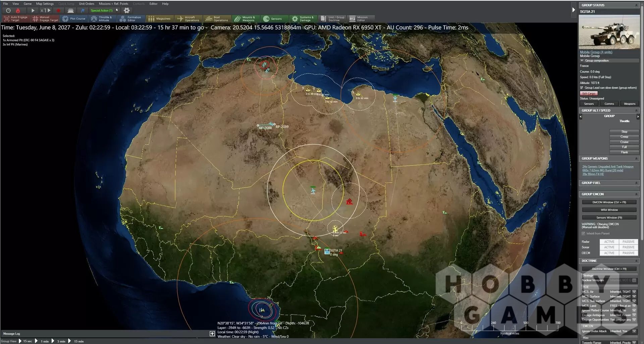The width and height of the screenshot is (644, 344).
Task: Start the simulation with the play button
Action: point(33,11)
